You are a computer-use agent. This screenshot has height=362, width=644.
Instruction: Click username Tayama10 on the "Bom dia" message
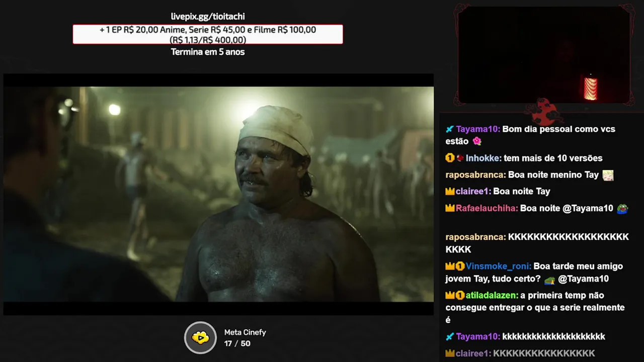[478, 129]
